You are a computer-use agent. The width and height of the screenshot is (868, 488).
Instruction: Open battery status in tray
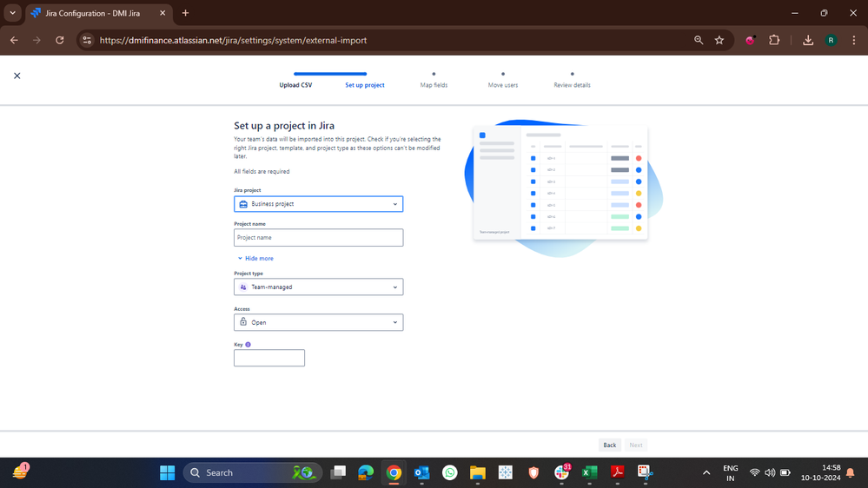point(785,472)
